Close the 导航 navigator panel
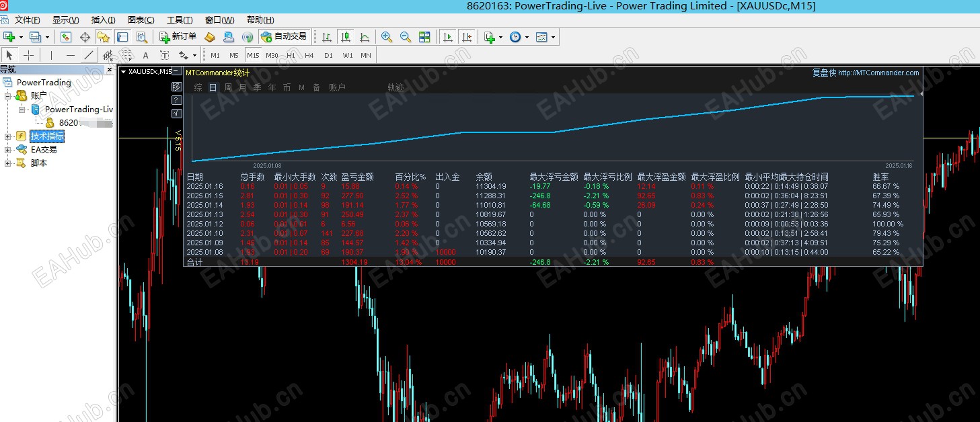 pyautogui.click(x=110, y=69)
